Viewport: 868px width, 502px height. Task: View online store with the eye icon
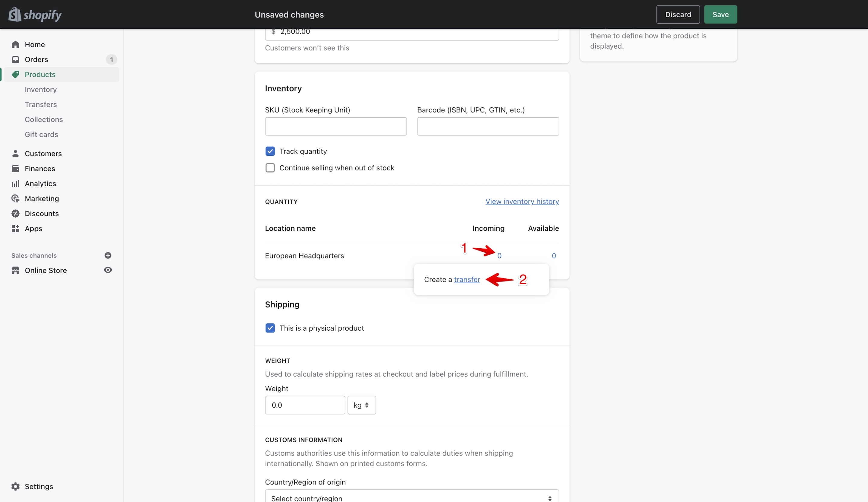(x=108, y=270)
